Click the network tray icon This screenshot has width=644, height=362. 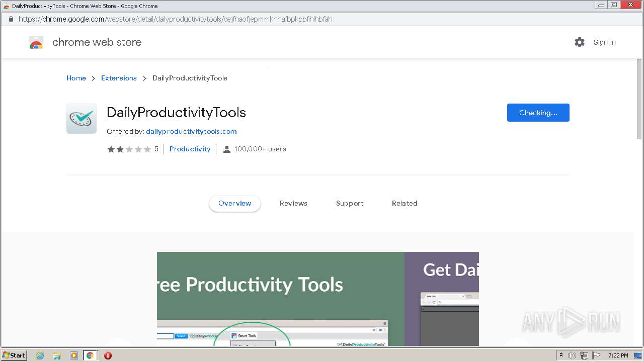tap(584, 355)
